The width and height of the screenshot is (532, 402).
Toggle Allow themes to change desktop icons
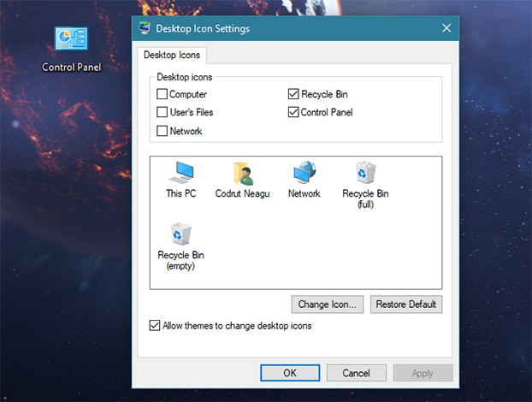click(x=155, y=326)
